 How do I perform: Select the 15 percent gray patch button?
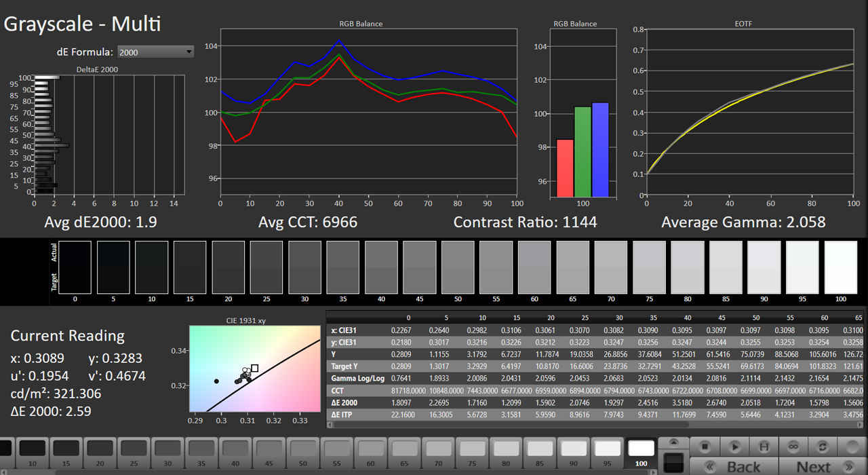point(66,453)
